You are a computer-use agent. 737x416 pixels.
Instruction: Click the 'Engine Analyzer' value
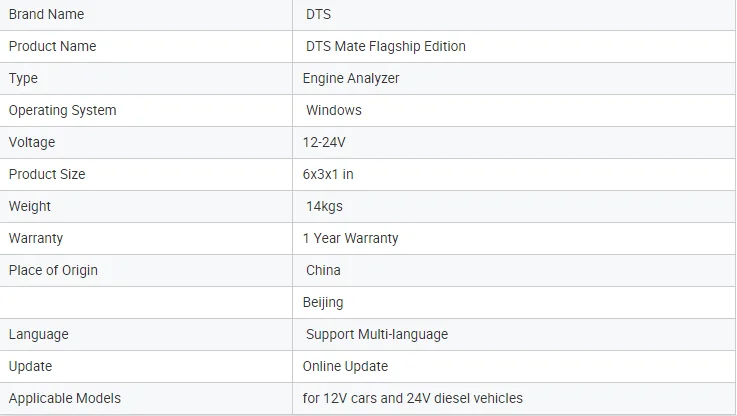[x=351, y=78]
